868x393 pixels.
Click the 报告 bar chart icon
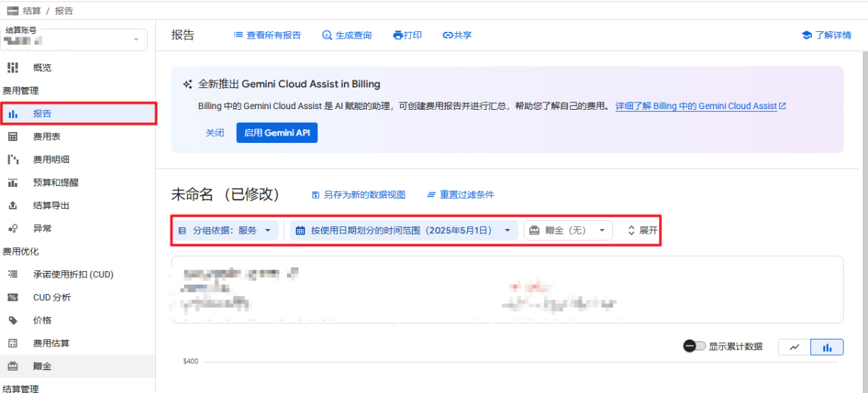(13, 114)
